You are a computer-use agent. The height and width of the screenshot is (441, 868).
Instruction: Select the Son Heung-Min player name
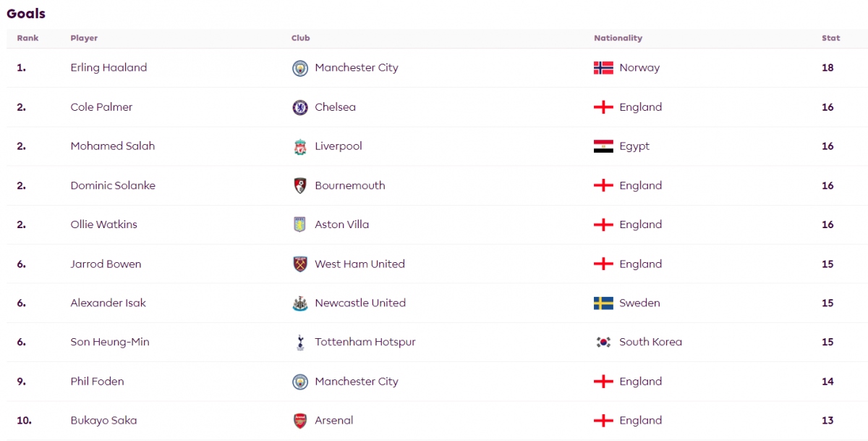[110, 343]
